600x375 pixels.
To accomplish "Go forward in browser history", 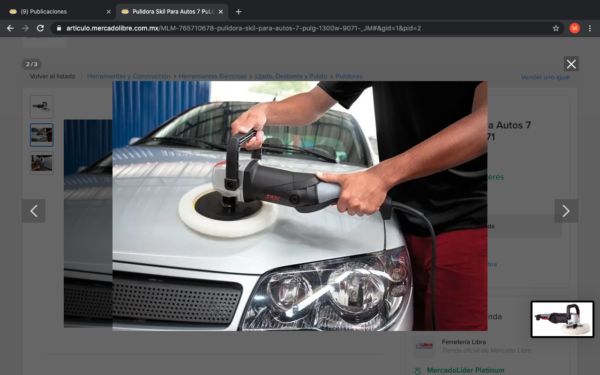I will [x=25, y=28].
